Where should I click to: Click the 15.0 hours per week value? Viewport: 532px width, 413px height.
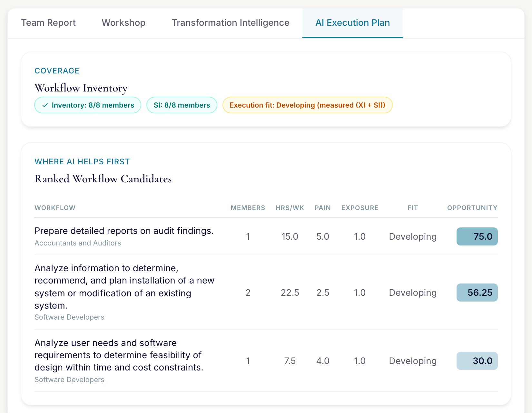coord(290,236)
